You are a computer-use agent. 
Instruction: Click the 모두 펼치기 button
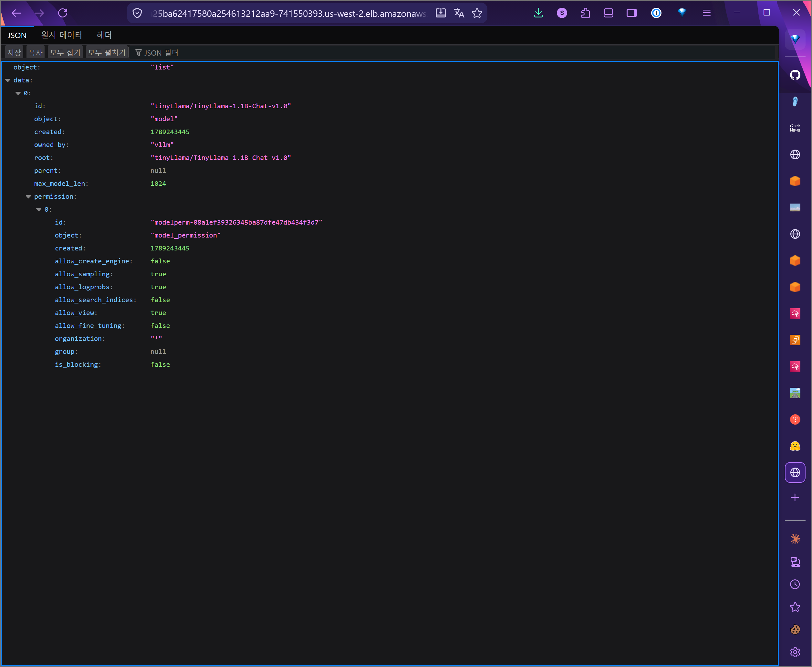[107, 53]
